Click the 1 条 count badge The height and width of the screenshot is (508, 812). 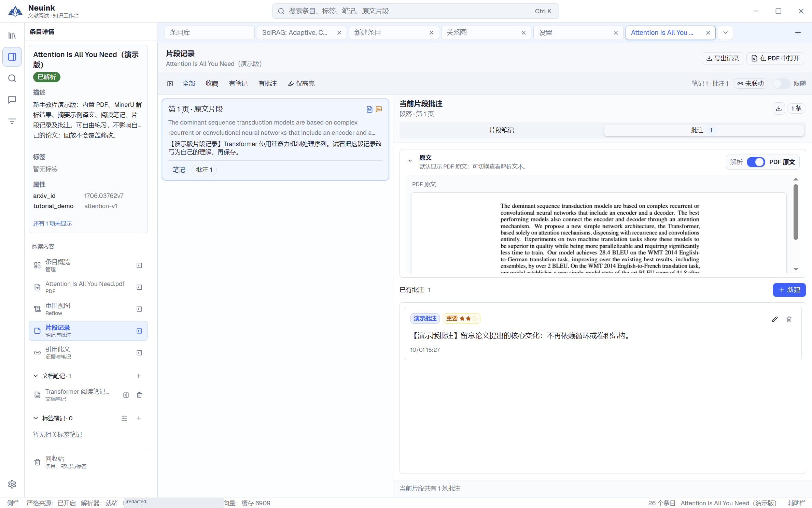click(796, 108)
